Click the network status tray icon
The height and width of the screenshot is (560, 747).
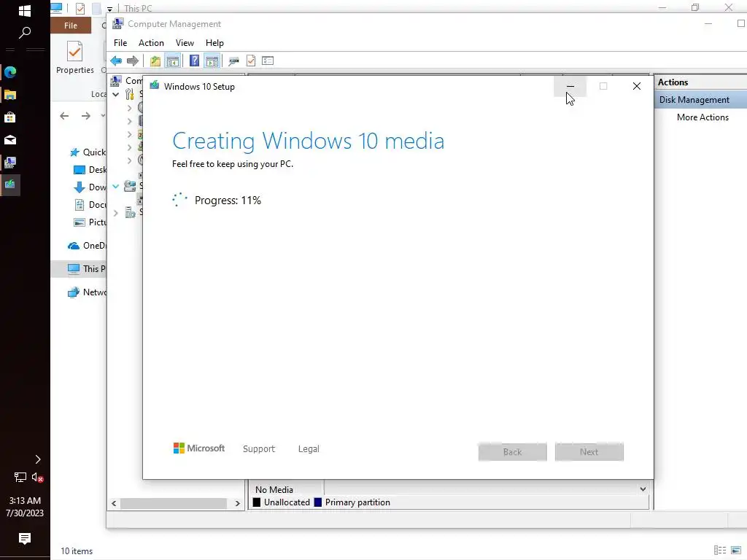pyautogui.click(x=20, y=477)
